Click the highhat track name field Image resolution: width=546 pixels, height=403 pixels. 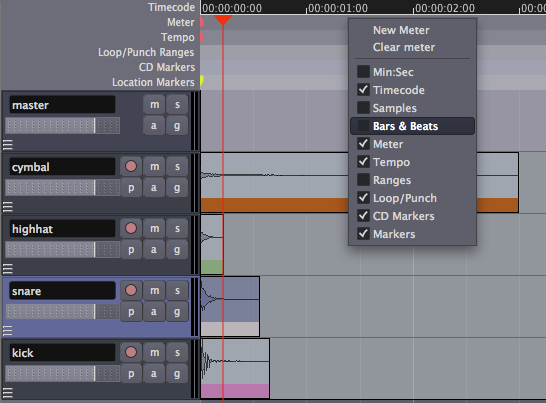(62, 228)
